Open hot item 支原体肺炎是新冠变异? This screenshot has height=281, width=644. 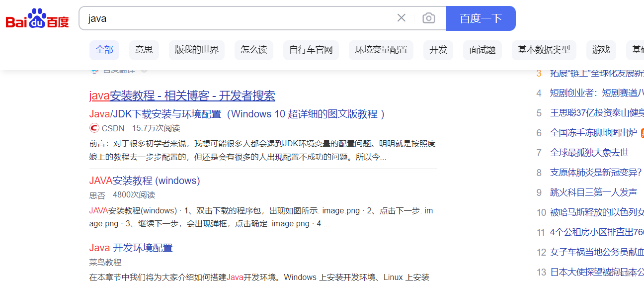[x=596, y=173]
